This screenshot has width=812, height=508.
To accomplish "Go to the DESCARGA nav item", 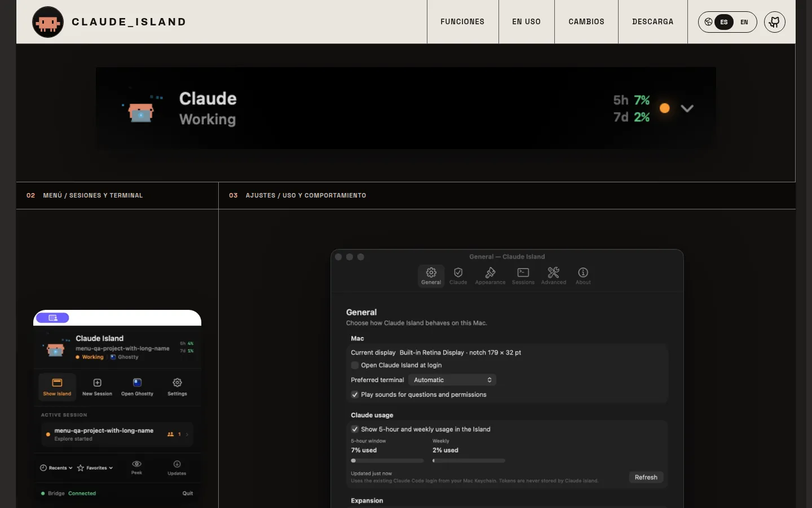I will pos(653,21).
